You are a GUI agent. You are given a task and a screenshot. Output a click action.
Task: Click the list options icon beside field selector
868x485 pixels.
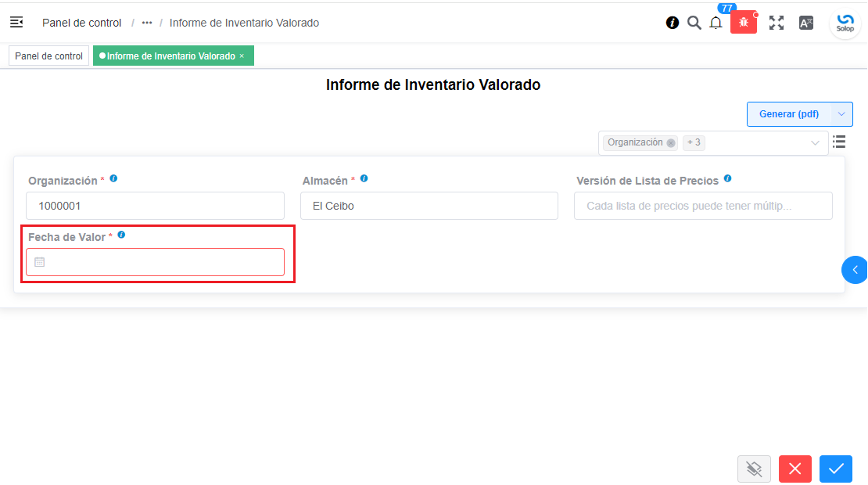pyautogui.click(x=839, y=142)
